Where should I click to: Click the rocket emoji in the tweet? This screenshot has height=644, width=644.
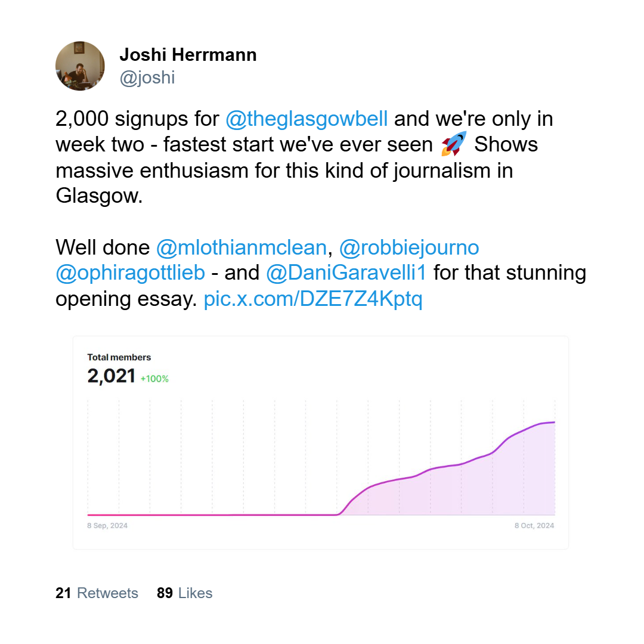tap(454, 144)
